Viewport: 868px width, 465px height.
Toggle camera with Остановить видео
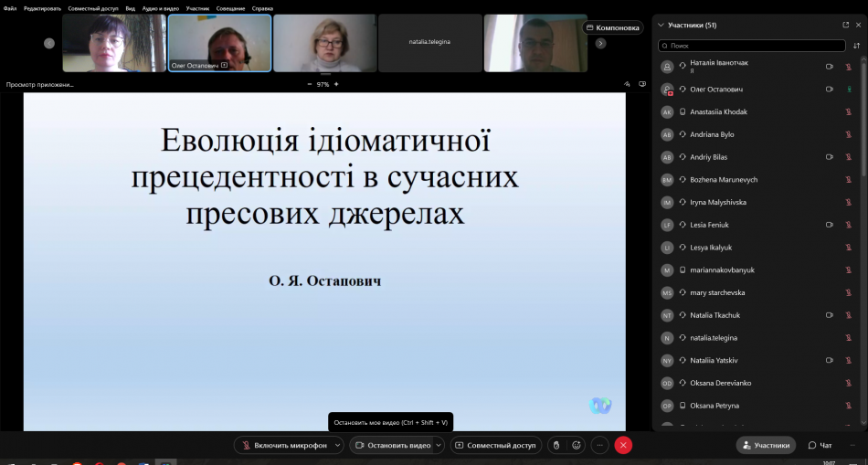pyautogui.click(x=392, y=445)
